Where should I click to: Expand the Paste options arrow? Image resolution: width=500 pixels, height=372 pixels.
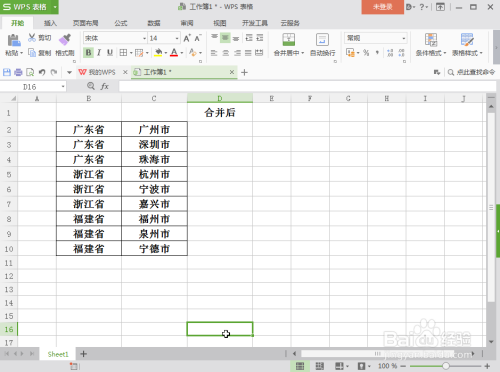tap(22, 53)
